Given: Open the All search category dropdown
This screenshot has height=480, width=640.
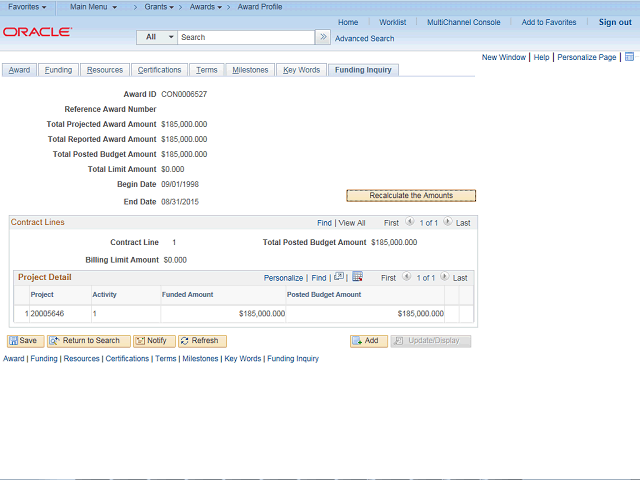Looking at the screenshot, I should tap(157, 37).
